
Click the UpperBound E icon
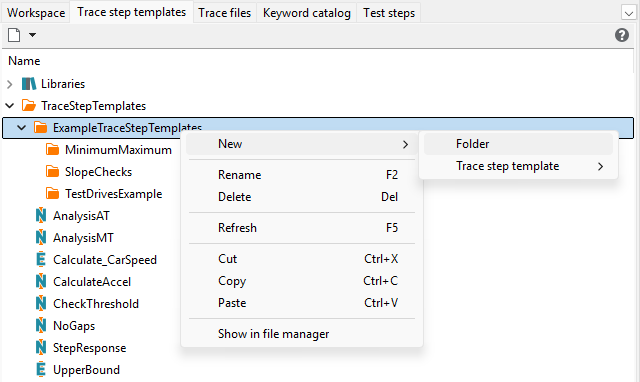click(x=41, y=370)
